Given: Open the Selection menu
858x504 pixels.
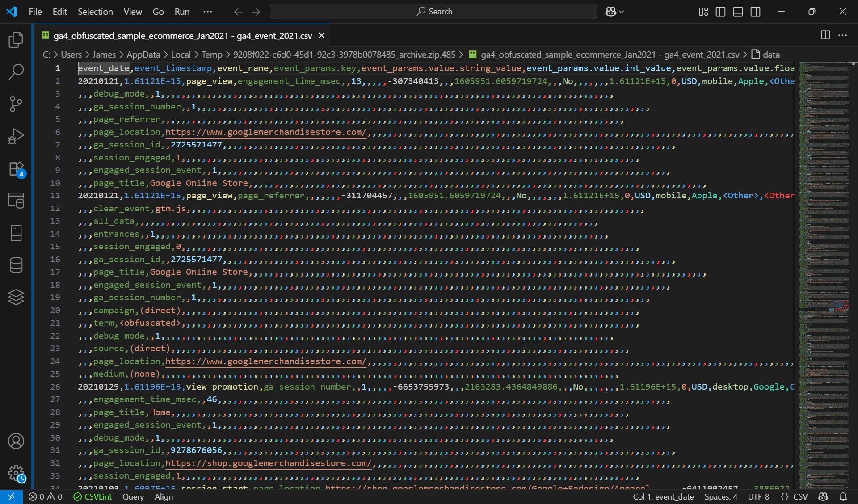Looking at the screenshot, I should point(95,12).
